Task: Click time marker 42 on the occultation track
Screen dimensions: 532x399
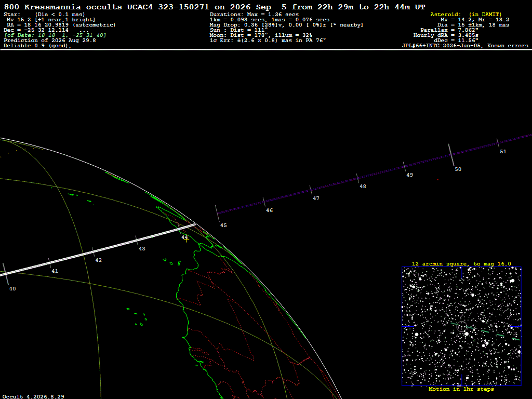Action: 98,260
